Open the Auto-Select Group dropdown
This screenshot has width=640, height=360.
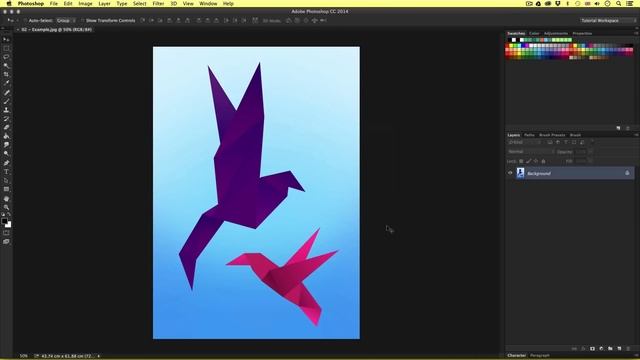click(66, 20)
